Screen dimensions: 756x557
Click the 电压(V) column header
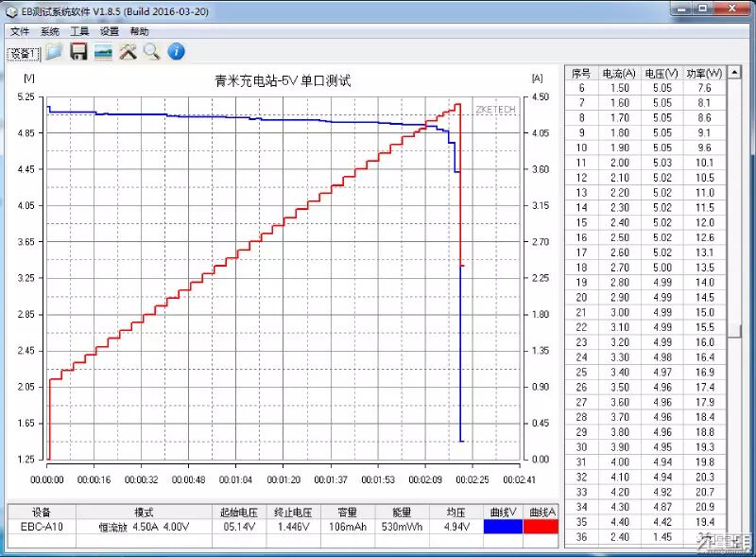[x=661, y=74]
